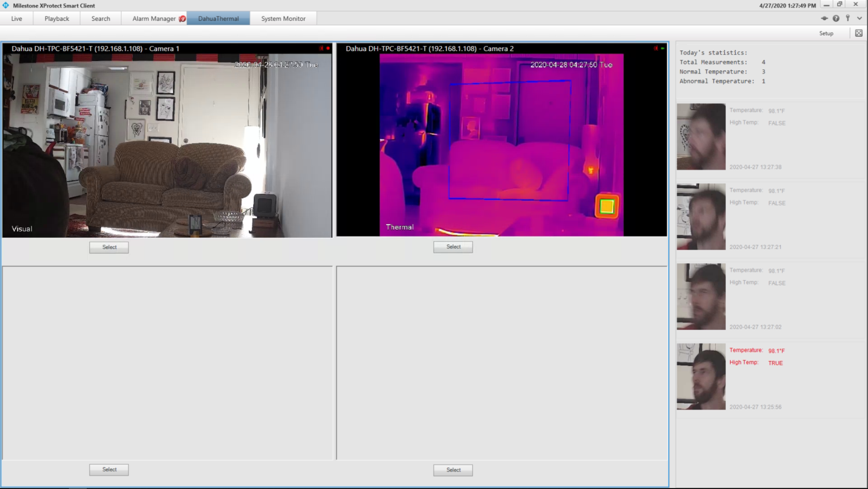
Task: Select the DahuaThermal tab
Action: click(219, 19)
